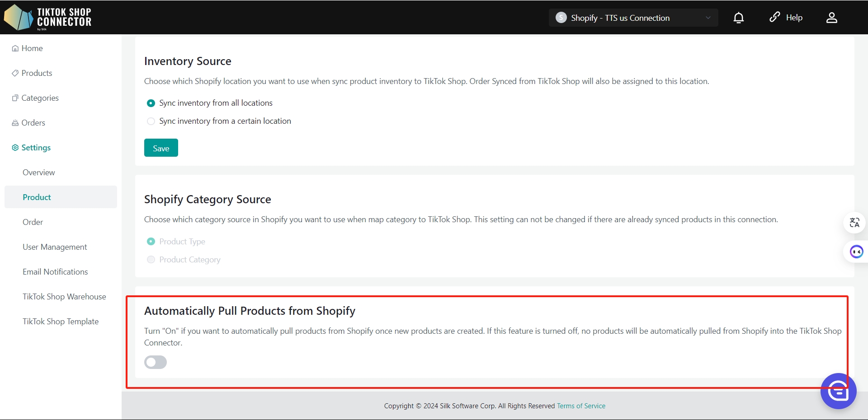Click the Categories icon in sidebar

pyautogui.click(x=15, y=98)
